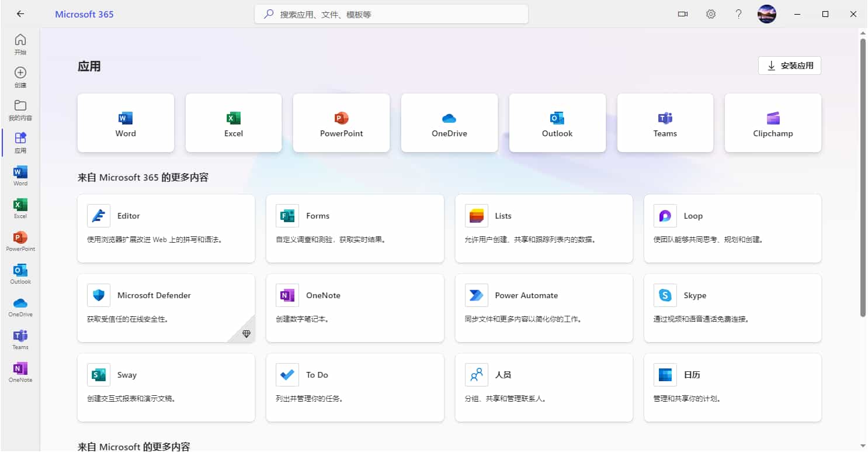The width and height of the screenshot is (868, 452).
Task: Click the To Do checkmark icon
Action: pyautogui.click(x=287, y=375)
